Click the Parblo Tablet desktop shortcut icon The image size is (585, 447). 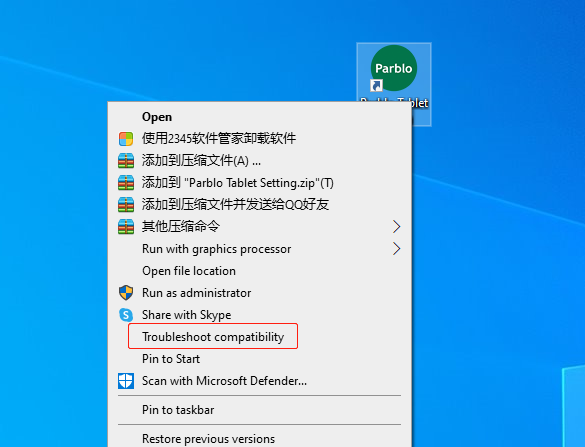point(394,68)
